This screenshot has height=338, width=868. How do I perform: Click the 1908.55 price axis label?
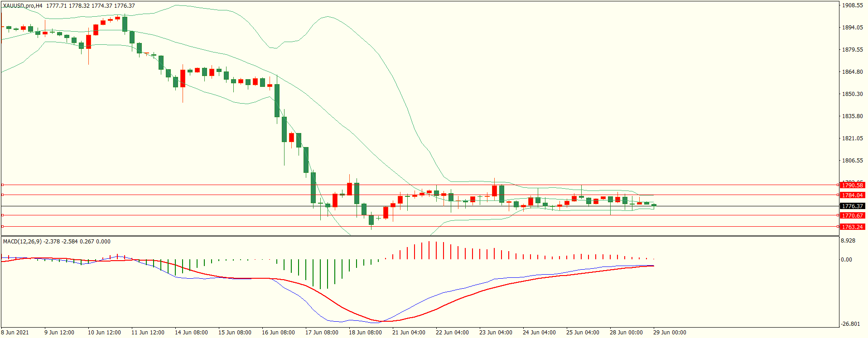point(852,5)
